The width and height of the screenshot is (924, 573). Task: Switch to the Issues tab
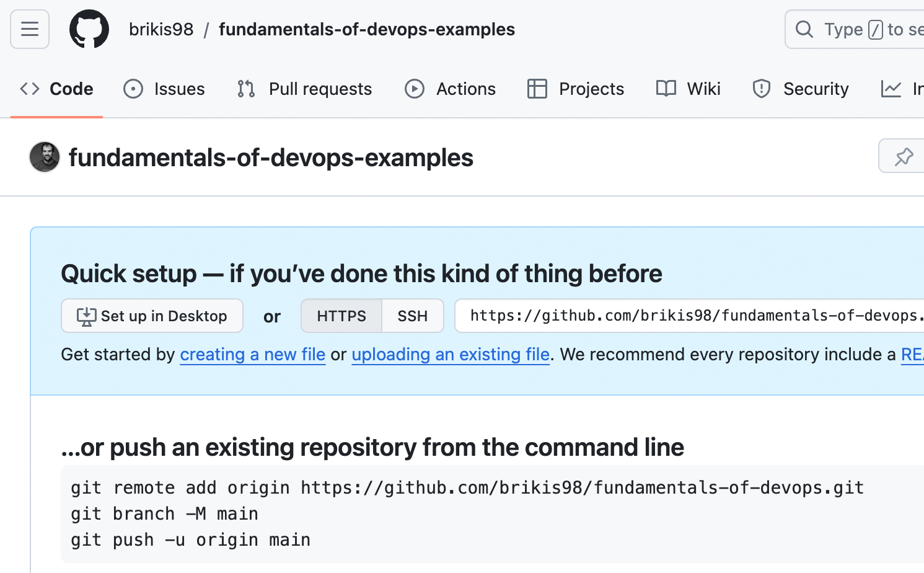pos(164,89)
